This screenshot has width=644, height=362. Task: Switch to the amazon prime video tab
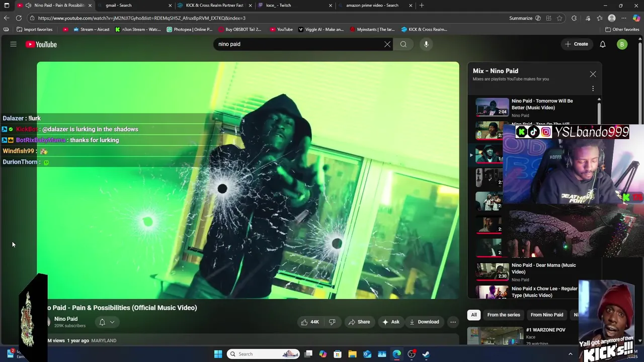pos(375,6)
